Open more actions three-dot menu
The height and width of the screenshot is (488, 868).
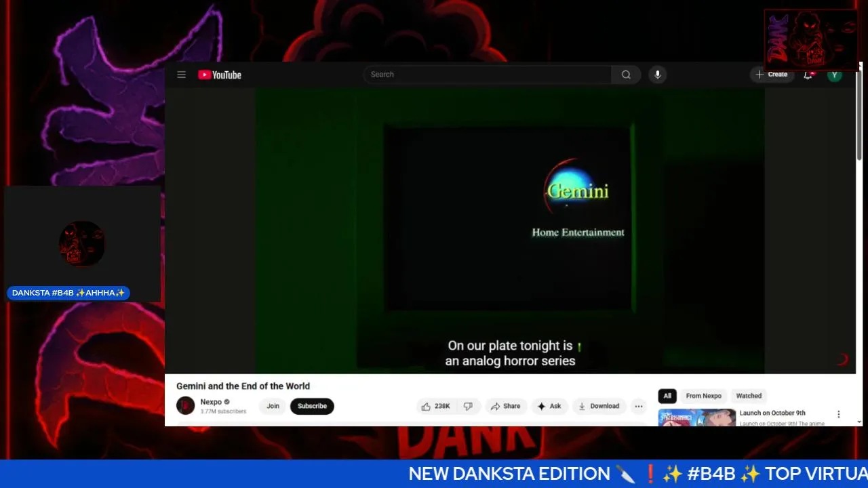(x=639, y=406)
